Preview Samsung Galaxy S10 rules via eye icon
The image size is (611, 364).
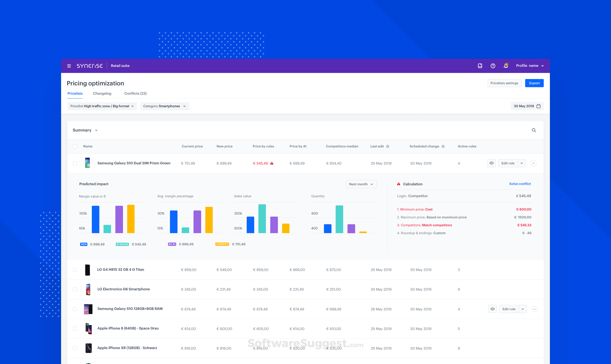pyautogui.click(x=491, y=163)
